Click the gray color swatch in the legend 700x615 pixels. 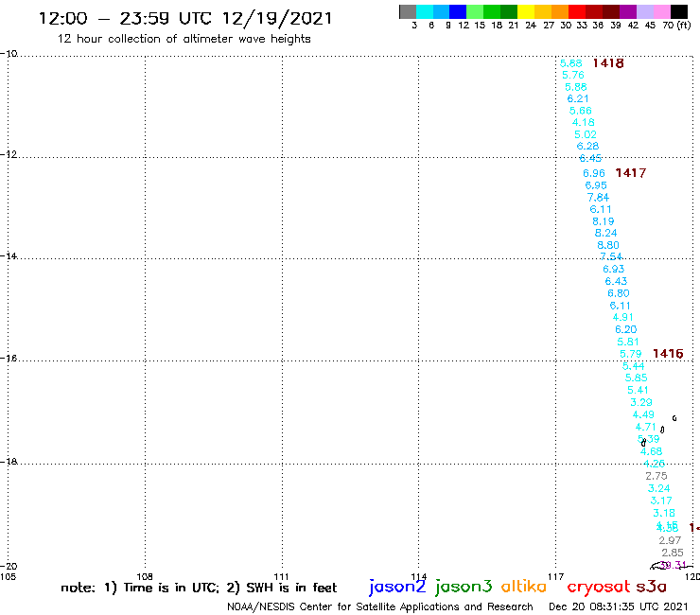coord(408,11)
